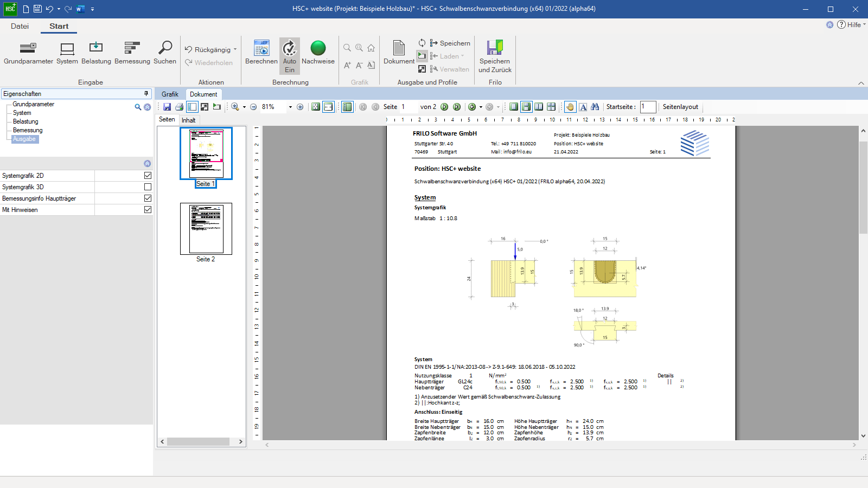Collapse the ribbon with chevron
The image size is (868, 488).
click(x=861, y=83)
